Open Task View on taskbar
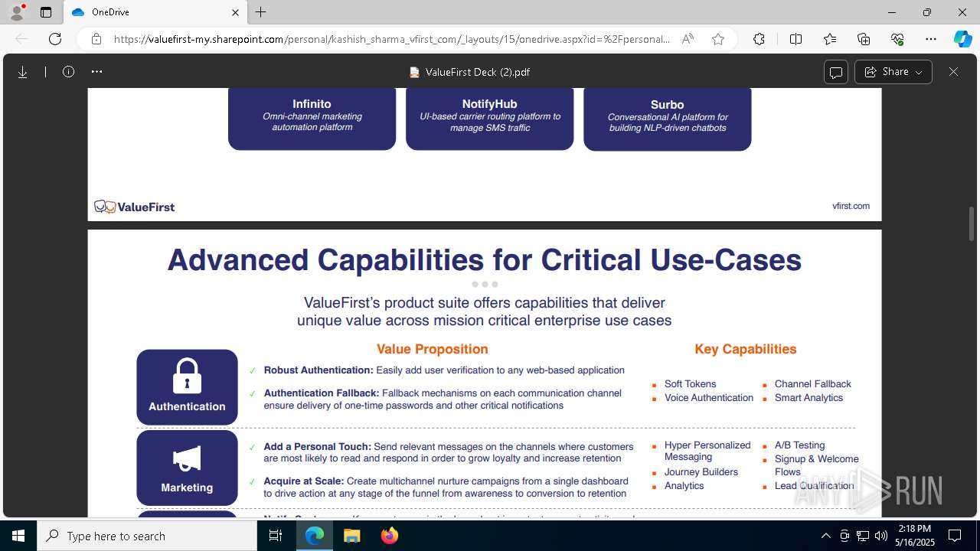Screen dimensions: 980x551 (x=276, y=536)
